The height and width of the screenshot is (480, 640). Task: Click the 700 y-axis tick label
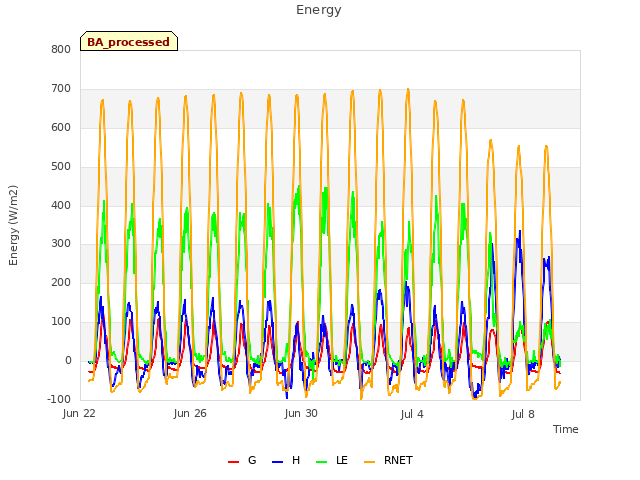[x=61, y=89]
